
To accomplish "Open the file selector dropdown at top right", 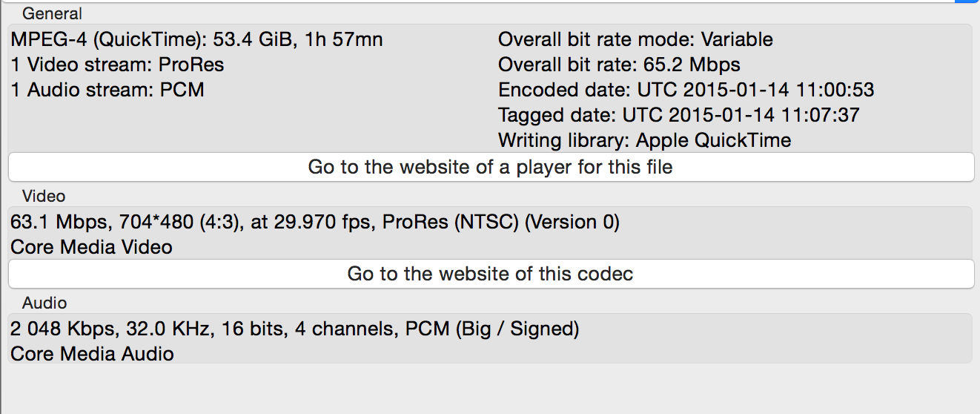I will pyautogui.click(x=967, y=2).
